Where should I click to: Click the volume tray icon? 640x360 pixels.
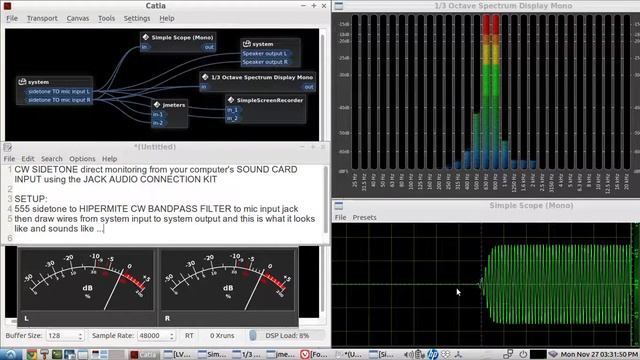tap(409, 354)
